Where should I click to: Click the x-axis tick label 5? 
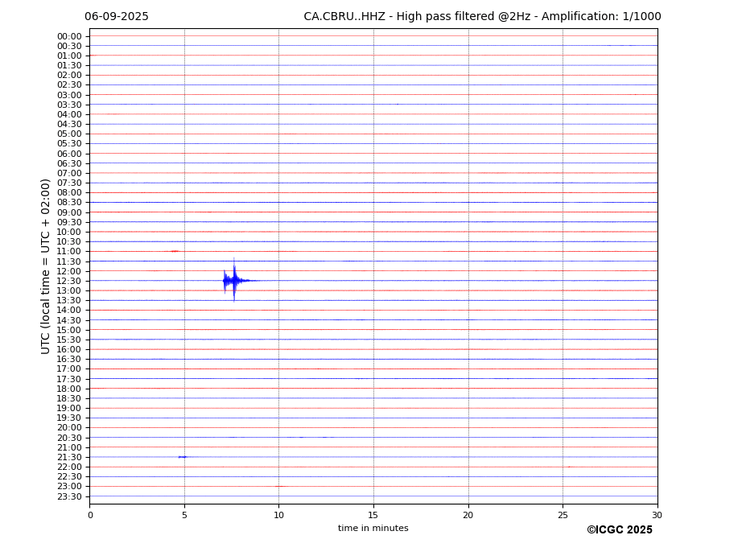click(184, 515)
